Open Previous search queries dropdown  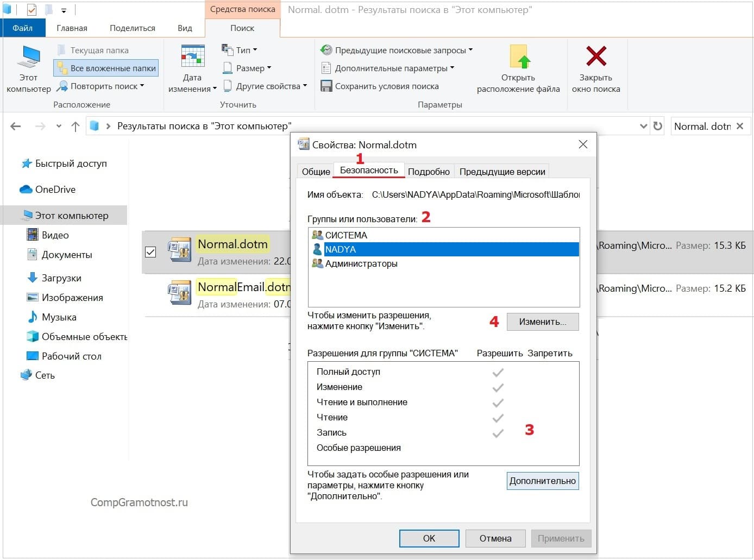(x=397, y=50)
